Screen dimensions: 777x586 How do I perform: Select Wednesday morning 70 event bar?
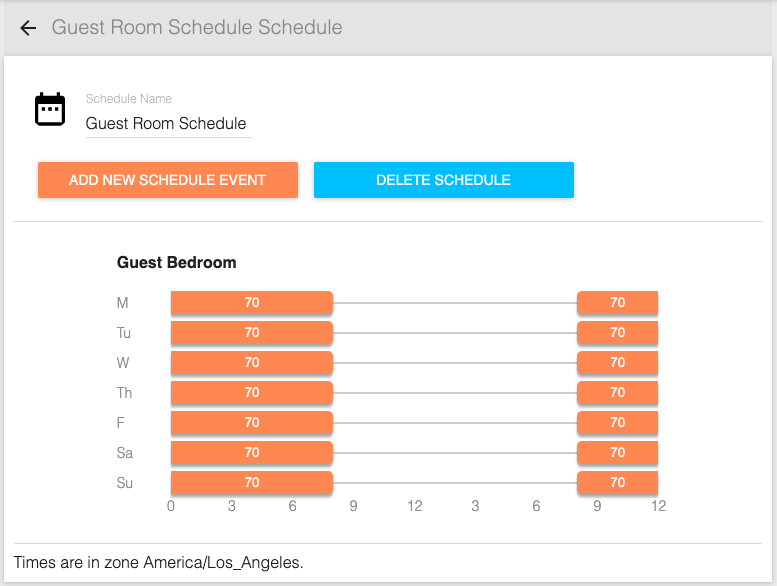[252, 363]
